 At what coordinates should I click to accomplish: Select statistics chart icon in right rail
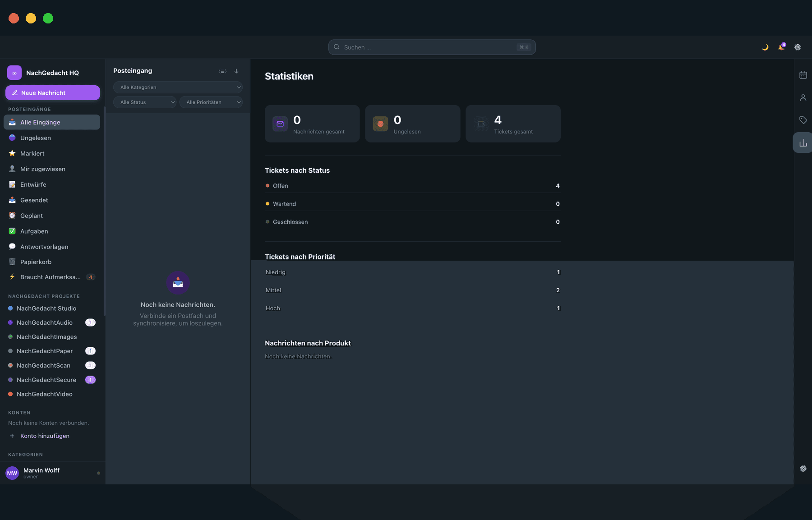[803, 143]
